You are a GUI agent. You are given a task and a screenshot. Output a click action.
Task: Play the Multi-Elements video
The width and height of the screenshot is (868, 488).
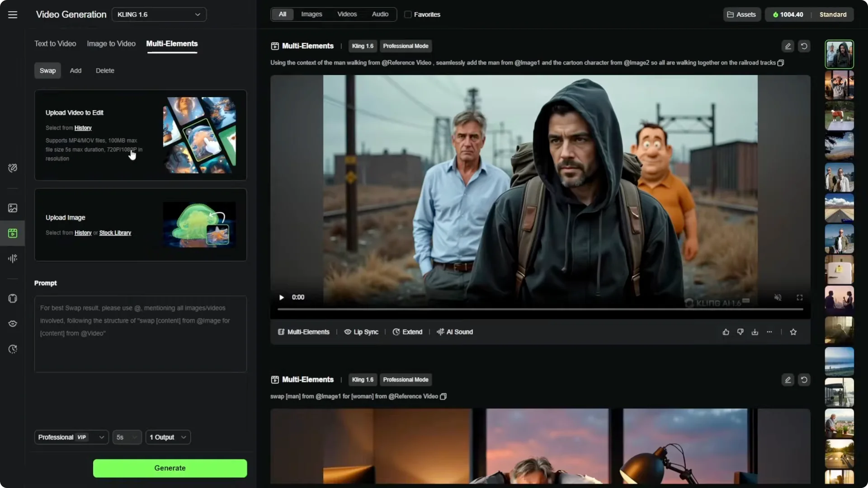[281, 297]
